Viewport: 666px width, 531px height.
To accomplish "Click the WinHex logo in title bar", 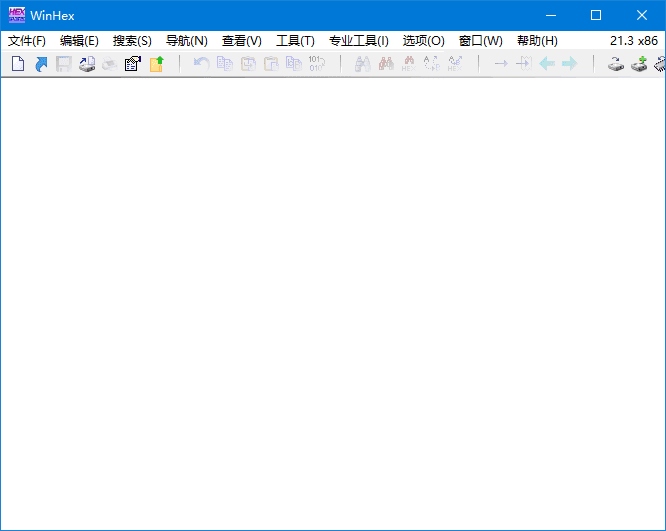I will (17, 15).
